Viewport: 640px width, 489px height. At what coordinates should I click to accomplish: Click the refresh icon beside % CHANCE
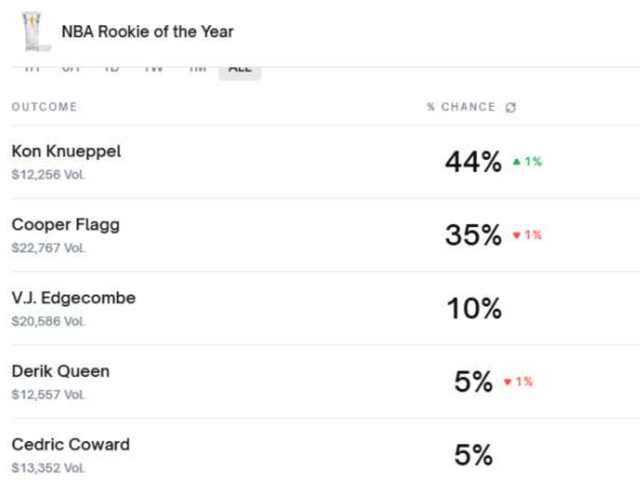tap(511, 107)
